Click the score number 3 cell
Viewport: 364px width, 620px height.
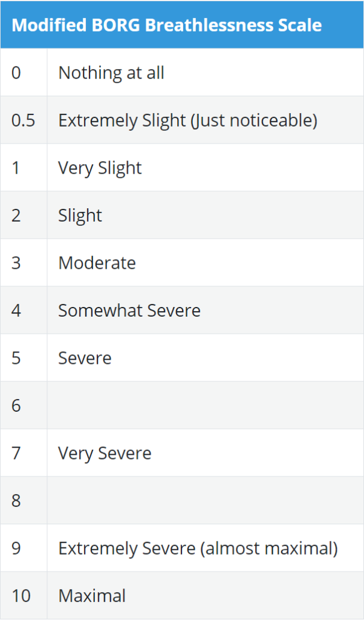pyautogui.click(x=16, y=263)
